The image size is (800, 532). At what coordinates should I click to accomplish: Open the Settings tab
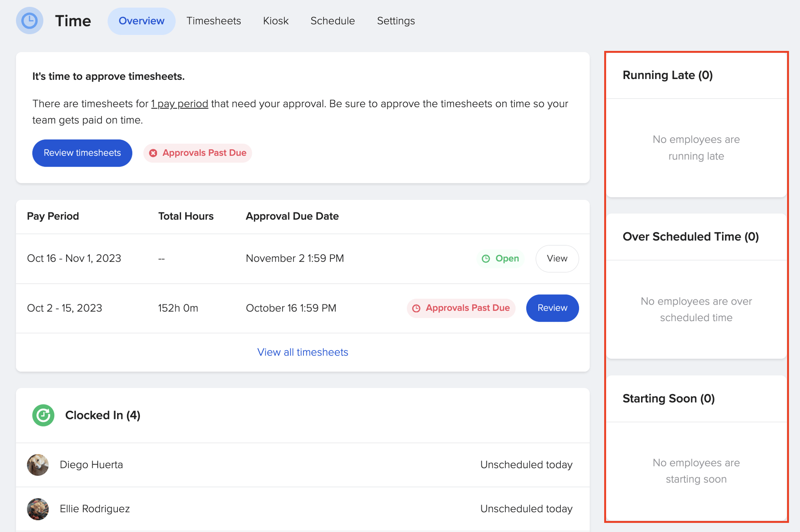click(395, 21)
